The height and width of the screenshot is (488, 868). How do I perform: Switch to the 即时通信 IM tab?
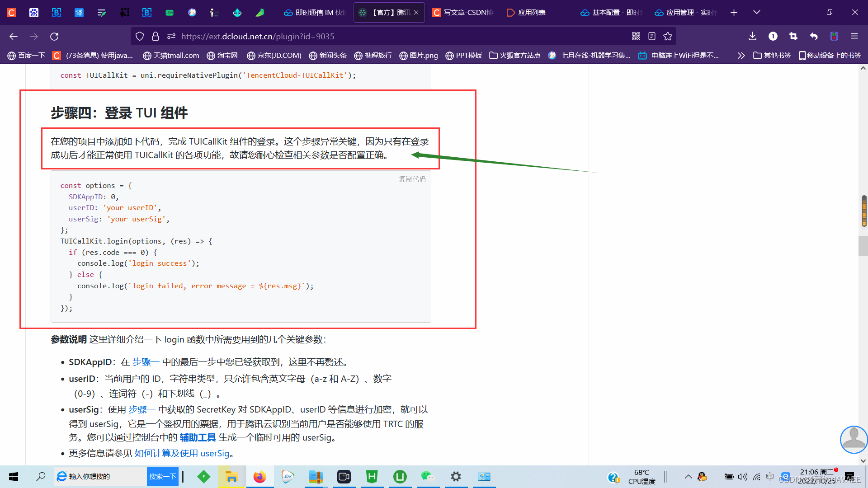click(315, 13)
